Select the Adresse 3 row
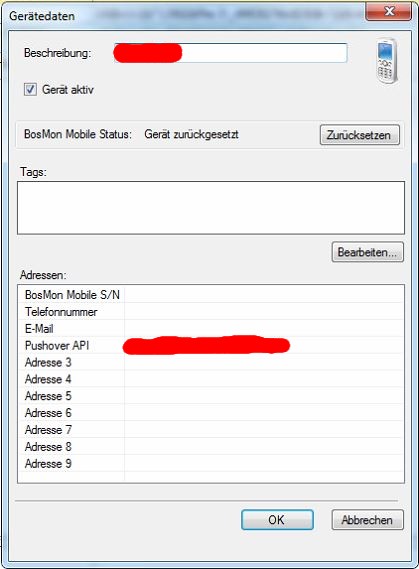Image resolution: width=419 pixels, height=569 pixels. (x=211, y=362)
